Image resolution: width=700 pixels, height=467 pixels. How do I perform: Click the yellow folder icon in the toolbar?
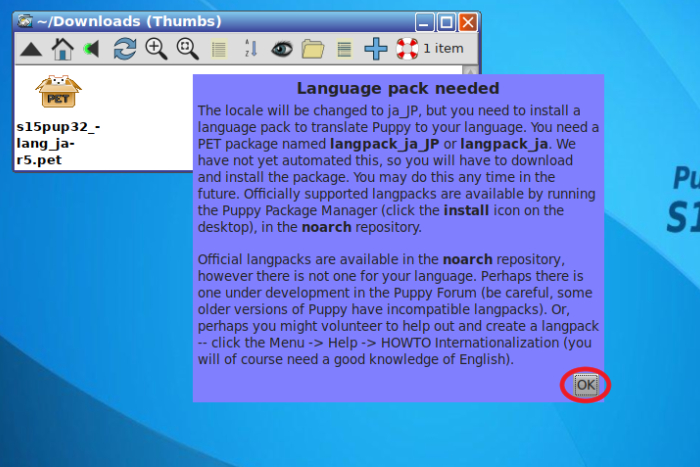(x=312, y=49)
